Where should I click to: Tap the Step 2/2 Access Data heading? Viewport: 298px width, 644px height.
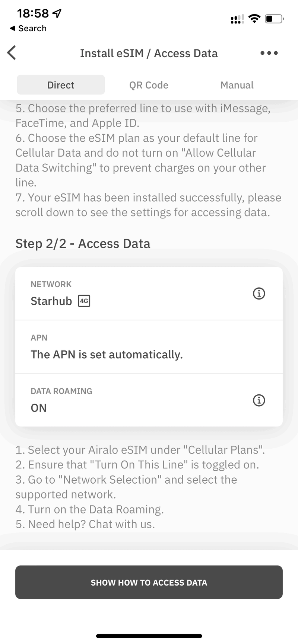pyautogui.click(x=83, y=244)
